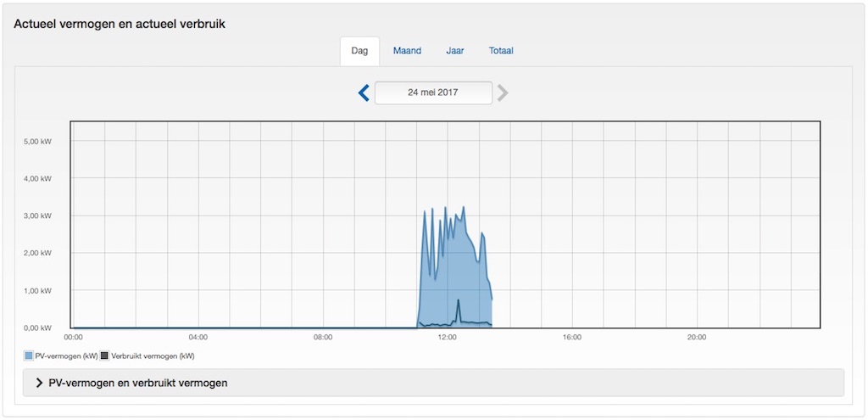Expand the PV-vermogen en verbruikt vermogen panel title
Viewport: 868px width, 420px height.
(138, 383)
